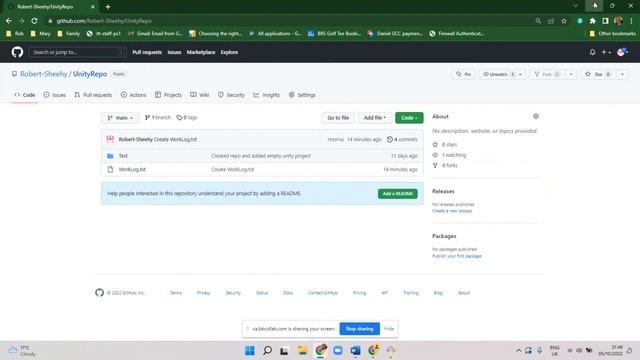Switch to the Issues tab
The image size is (640, 360).
55,95
